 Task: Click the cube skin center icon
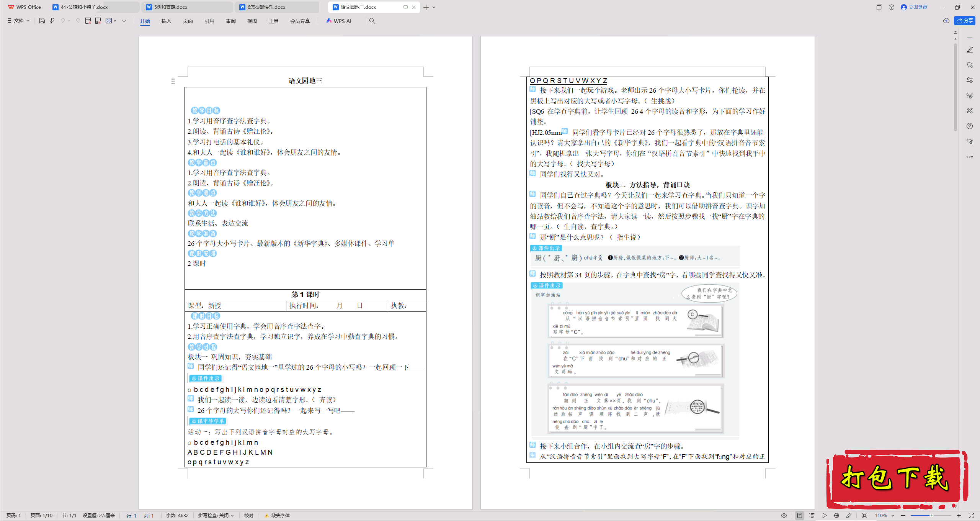click(892, 7)
